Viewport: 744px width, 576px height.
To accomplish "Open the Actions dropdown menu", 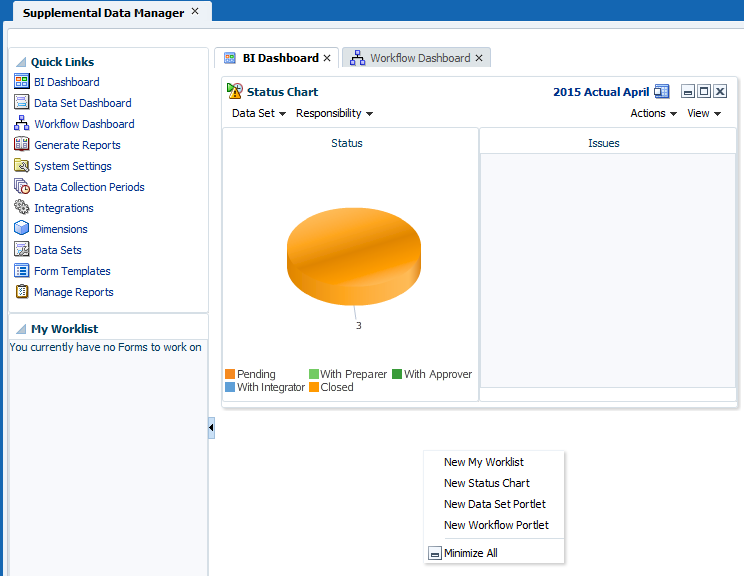I will point(653,113).
